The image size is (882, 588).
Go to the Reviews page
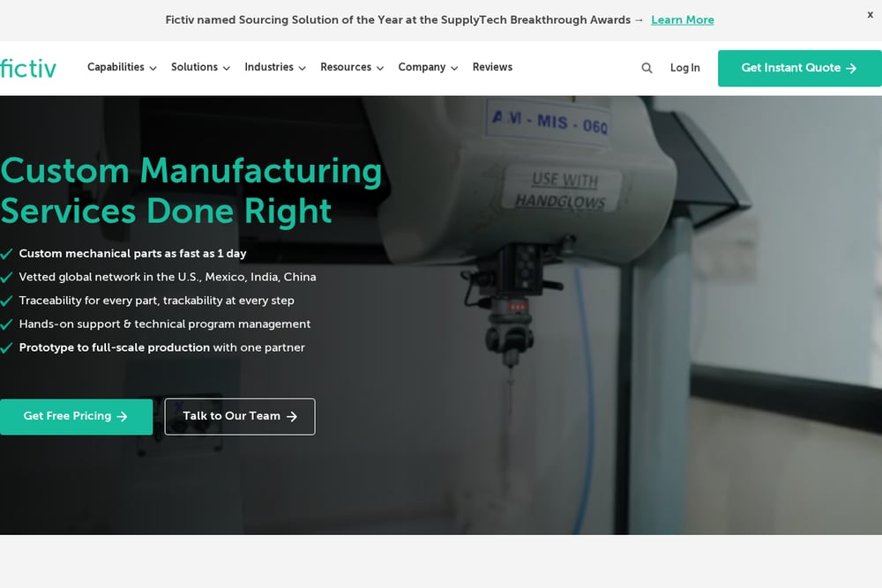pos(492,67)
